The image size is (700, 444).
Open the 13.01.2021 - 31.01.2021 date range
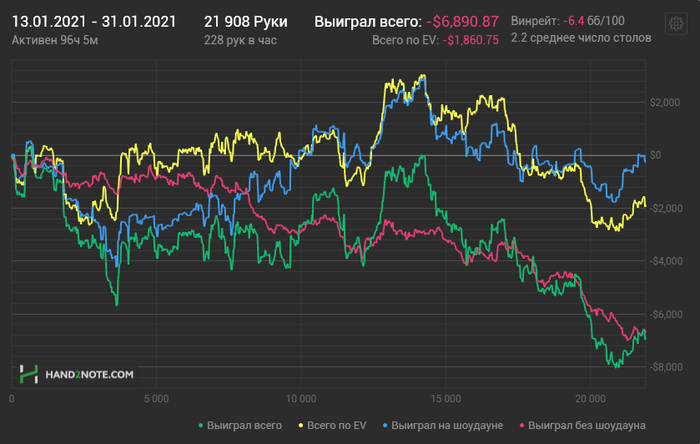tap(94, 21)
